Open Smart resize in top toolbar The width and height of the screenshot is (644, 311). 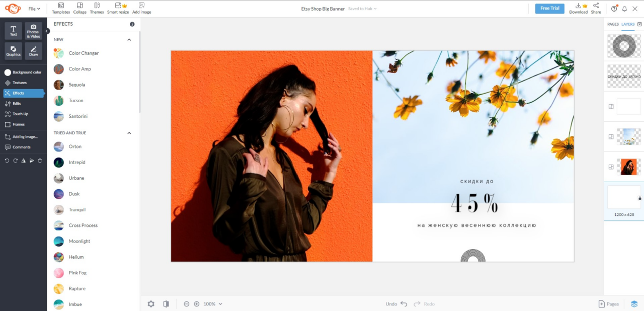pos(118,8)
